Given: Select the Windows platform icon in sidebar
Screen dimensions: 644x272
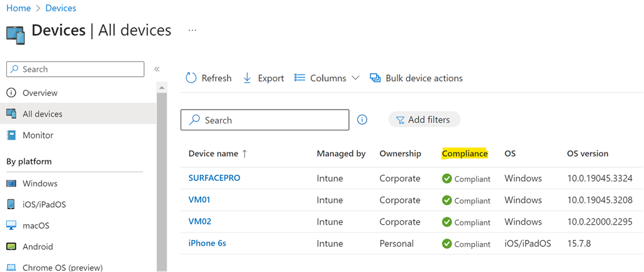Looking at the screenshot, I should pyautogui.click(x=11, y=183).
